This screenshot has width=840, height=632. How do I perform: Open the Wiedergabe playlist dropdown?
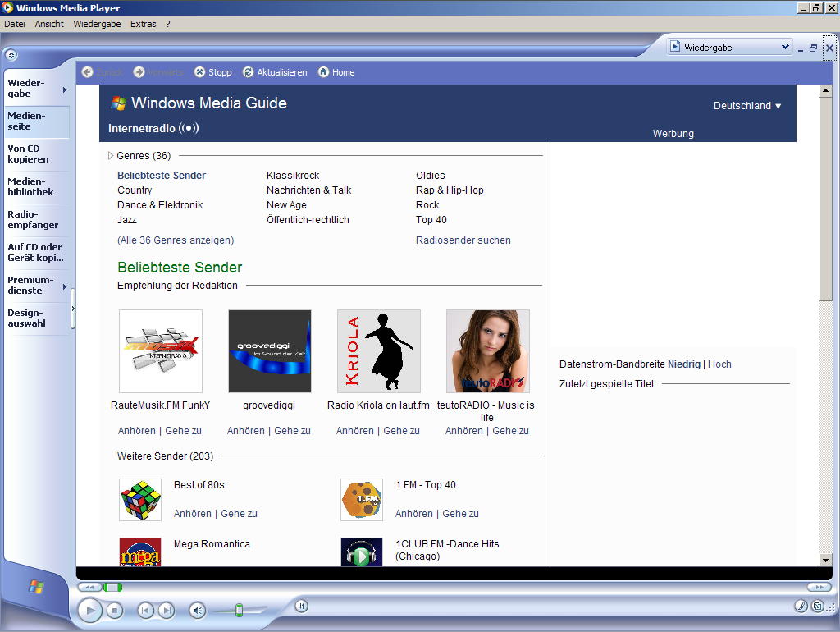point(785,48)
